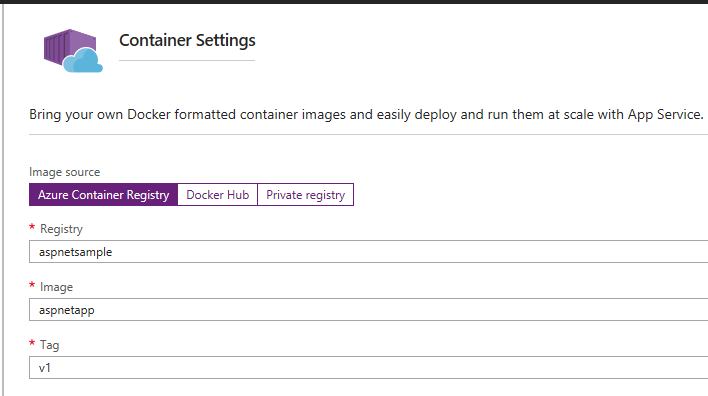The height and width of the screenshot is (396, 708).
Task: Click the Registry field label
Action: pyautogui.click(x=61, y=229)
